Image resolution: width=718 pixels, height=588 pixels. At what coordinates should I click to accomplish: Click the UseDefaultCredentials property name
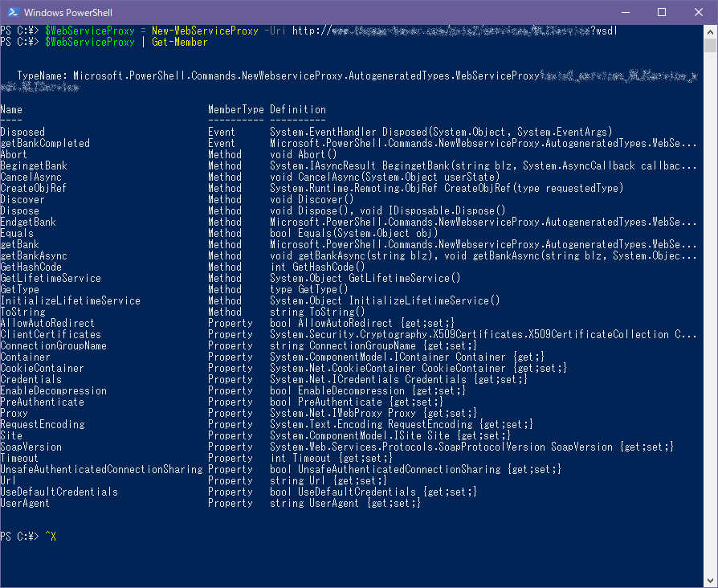[59, 492]
